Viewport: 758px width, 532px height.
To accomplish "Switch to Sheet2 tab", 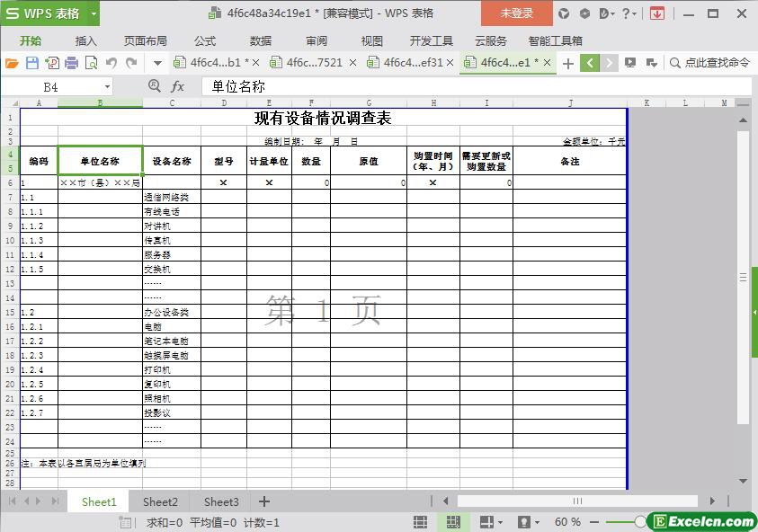I will click(160, 501).
